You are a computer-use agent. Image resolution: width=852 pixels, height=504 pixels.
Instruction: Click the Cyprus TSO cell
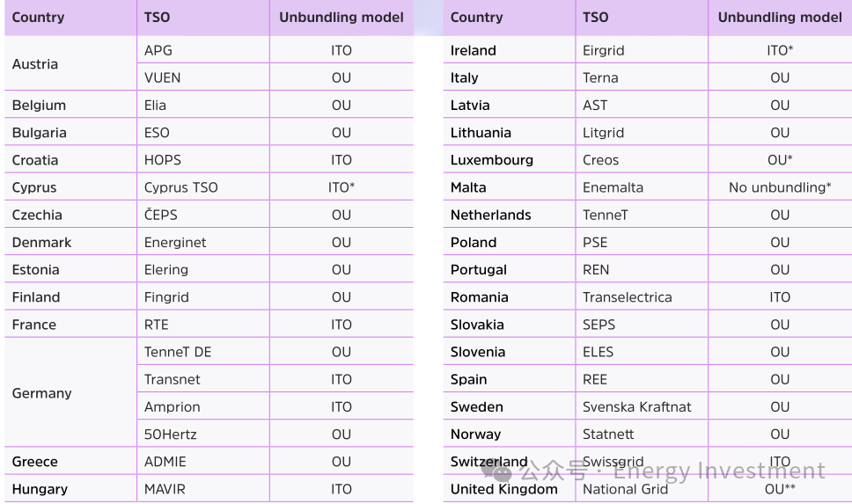coord(180,187)
